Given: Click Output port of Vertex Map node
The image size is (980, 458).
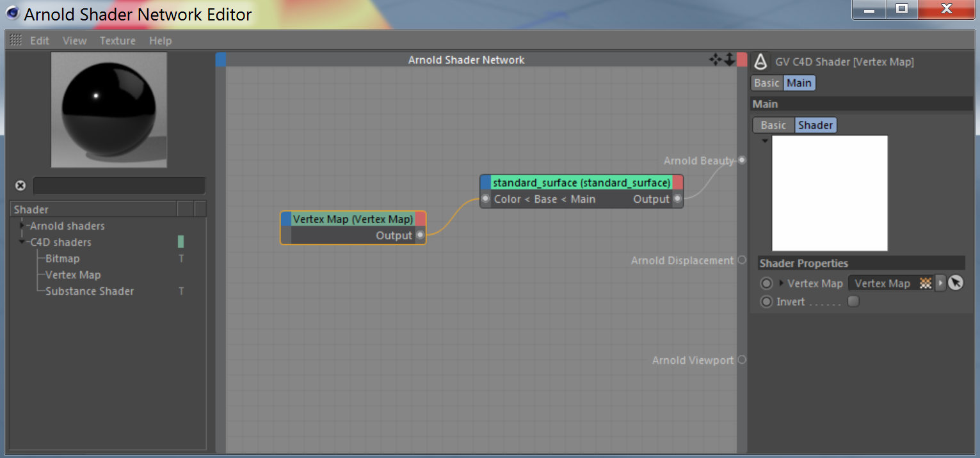Looking at the screenshot, I should 420,235.
